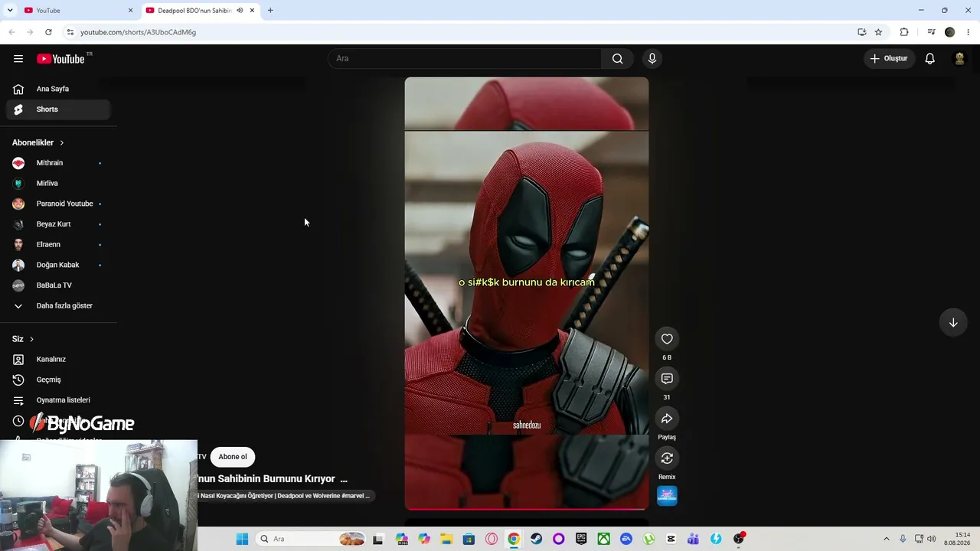
Task: Open the notifications bell
Action: coord(930,59)
